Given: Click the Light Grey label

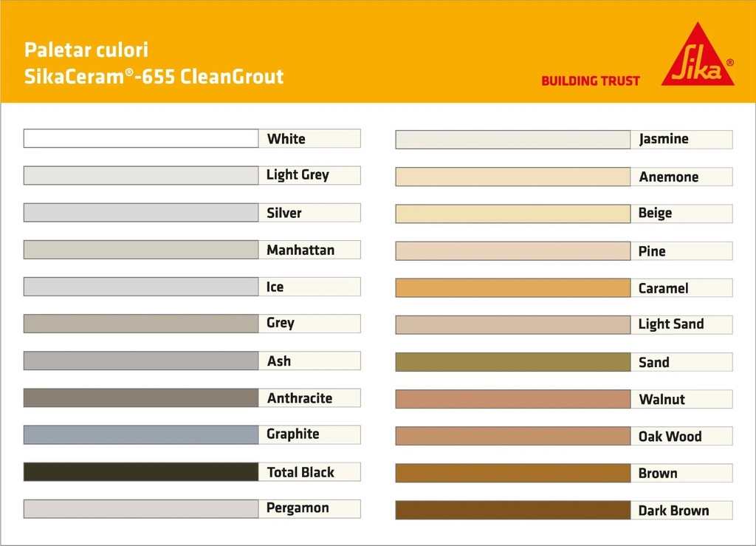Looking at the screenshot, I should coord(298,175).
